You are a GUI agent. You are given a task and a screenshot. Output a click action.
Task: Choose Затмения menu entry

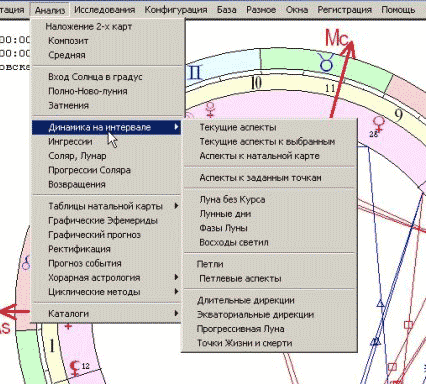point(107,106)
